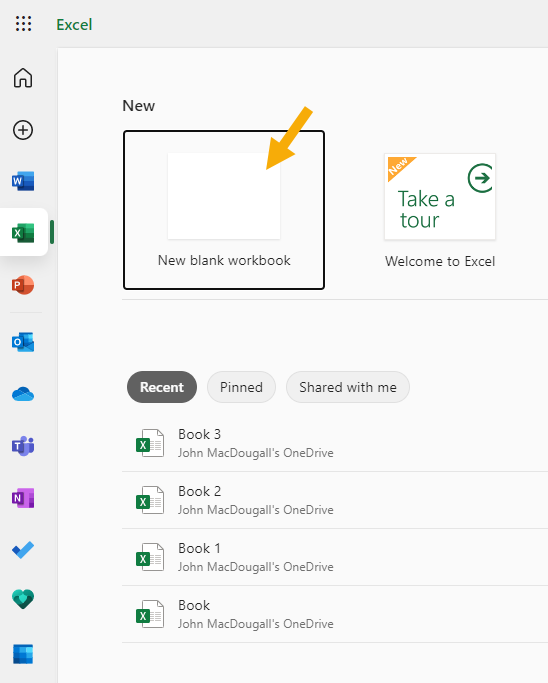This screenshot has width=548, height=683.
Task: Open the app launcher waffle icon
Action: [x=23, y=24]
